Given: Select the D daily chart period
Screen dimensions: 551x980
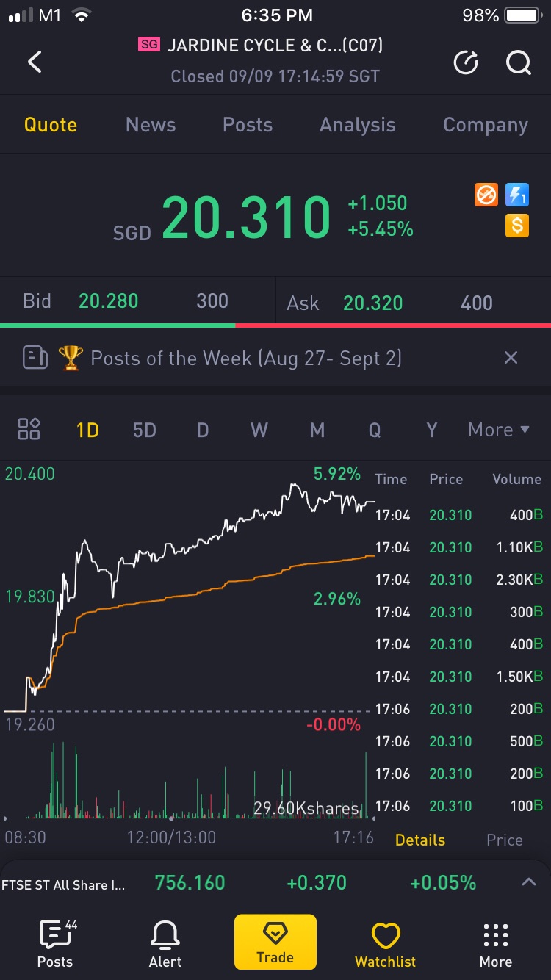Looking at the screenshot, I should point(202,430).
